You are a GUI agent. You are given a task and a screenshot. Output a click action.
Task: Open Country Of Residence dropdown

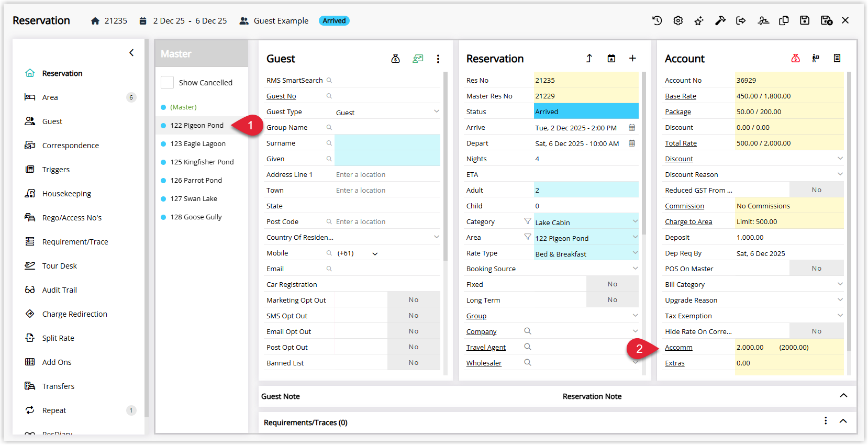(437, 237)
